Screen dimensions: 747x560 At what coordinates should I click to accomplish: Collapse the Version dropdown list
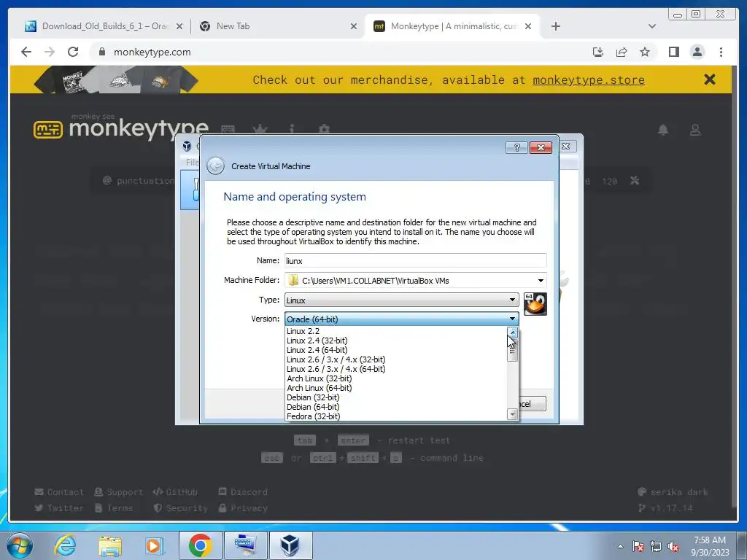pyautogui.click(x=512, y=319)
